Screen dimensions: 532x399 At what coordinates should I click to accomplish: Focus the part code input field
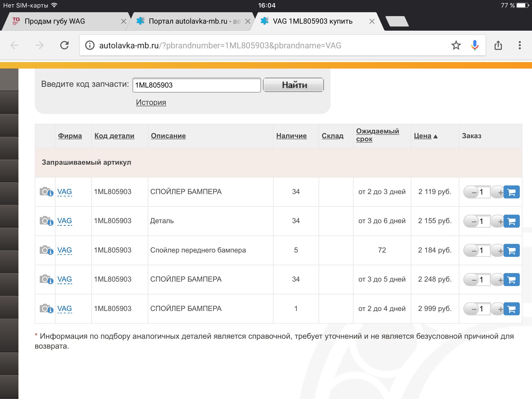pos(196,85)
